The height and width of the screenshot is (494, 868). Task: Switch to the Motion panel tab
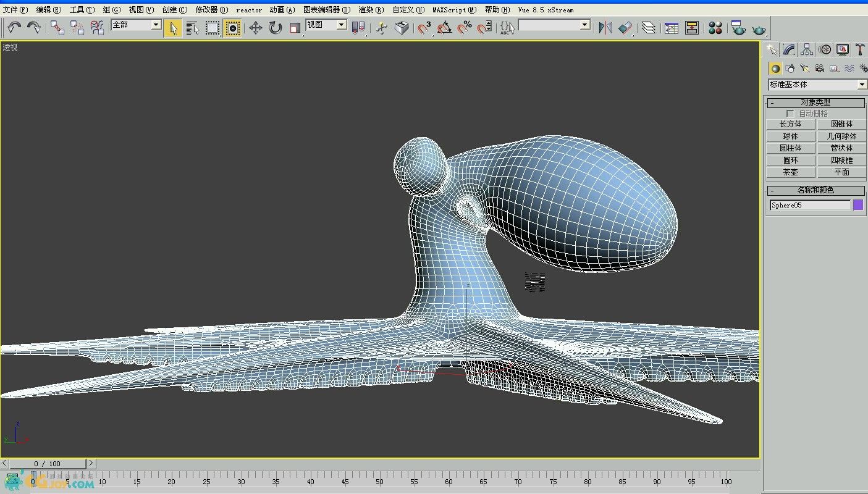pyautogui.click(x=825, y=49)
